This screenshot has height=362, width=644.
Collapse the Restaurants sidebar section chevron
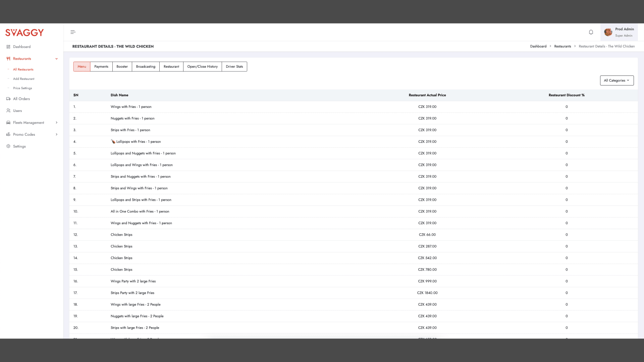[x=56, y=59]
